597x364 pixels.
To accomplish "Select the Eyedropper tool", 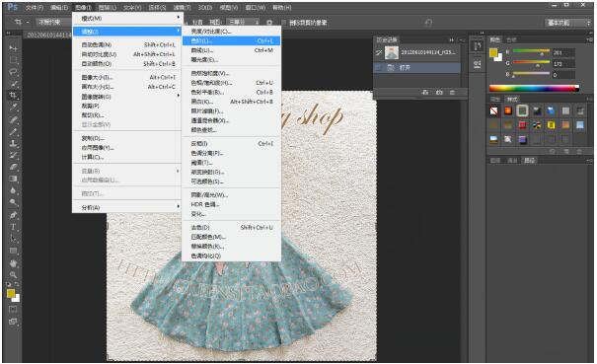I will click(x=14, y=107).
